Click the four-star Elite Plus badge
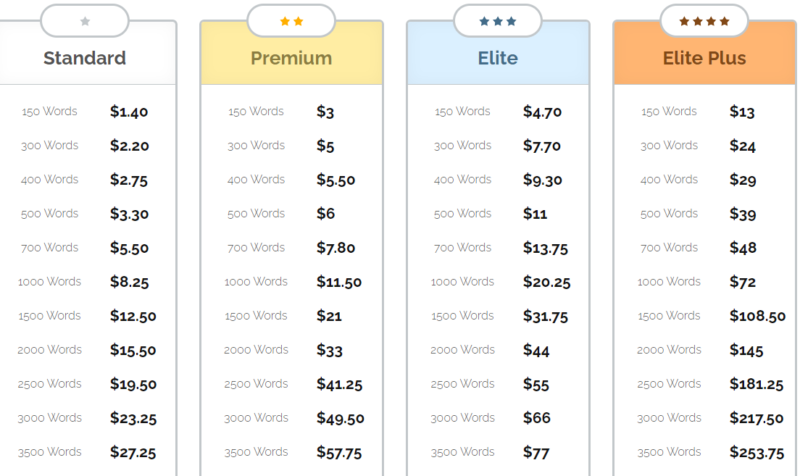This screenshot has width=800, height=476. [x=704, y=20]
